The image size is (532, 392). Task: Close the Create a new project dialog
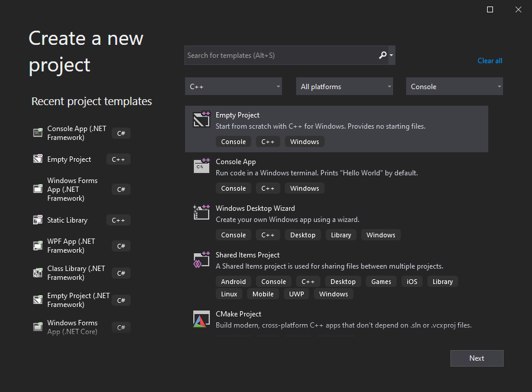click(518, 9)
